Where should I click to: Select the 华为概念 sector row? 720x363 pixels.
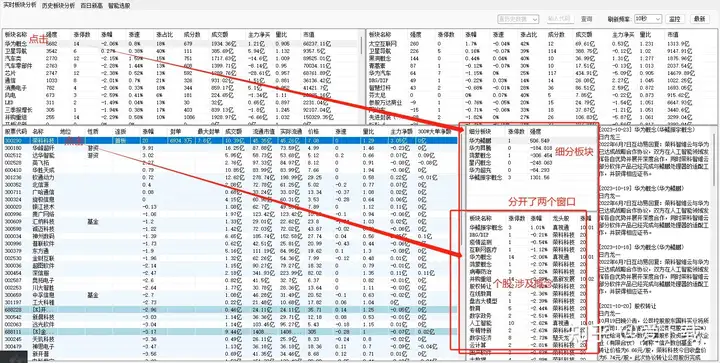(x=180, y=44)
